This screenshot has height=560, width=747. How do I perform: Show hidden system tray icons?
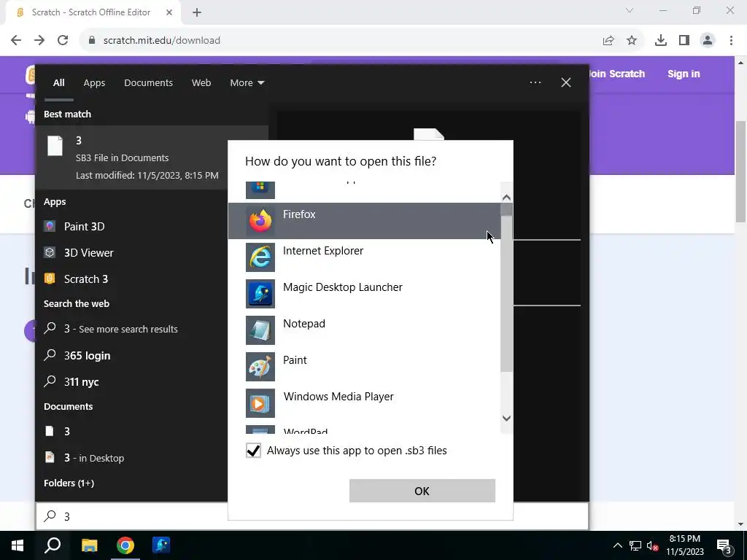pyautogui.click(x=617, y=545)
